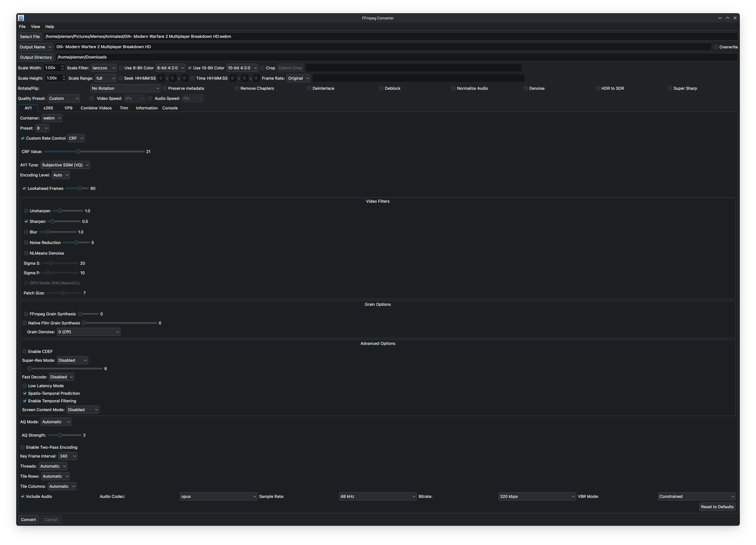Toggle the Sharpen filter checkbox
The width and height of the screenshot is (756, 545).
click(x=26, y=222)
